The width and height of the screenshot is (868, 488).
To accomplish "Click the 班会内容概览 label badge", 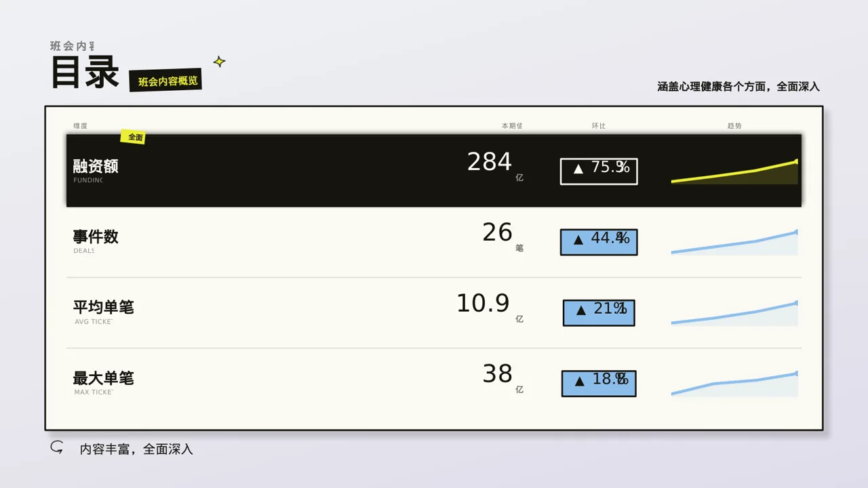I will [x=166, y=81].
